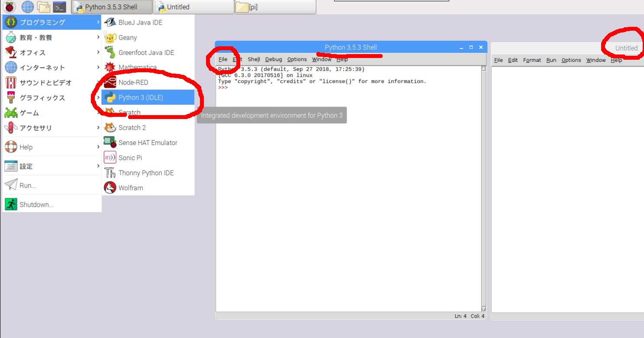Open Format menu in Untitled editor

click(532, 60)
